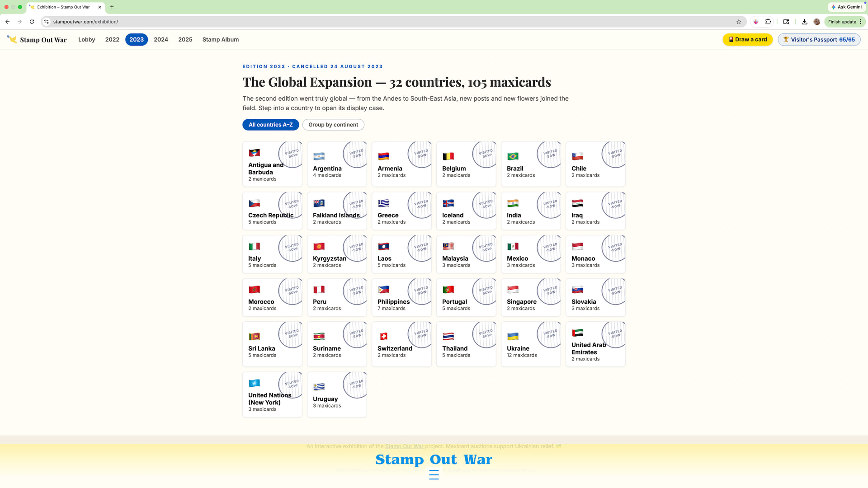Click the Belgium country name
Viewport: 868px width, 488px height.
(454, 169)
